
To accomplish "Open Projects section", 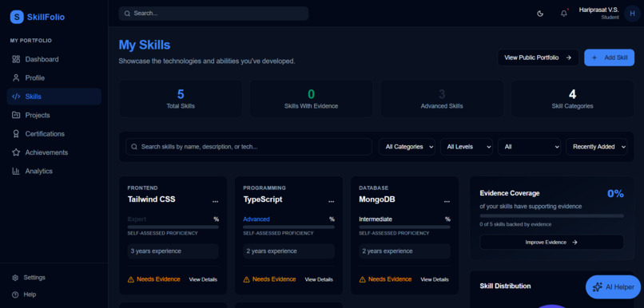I will [x=54, y=115].
